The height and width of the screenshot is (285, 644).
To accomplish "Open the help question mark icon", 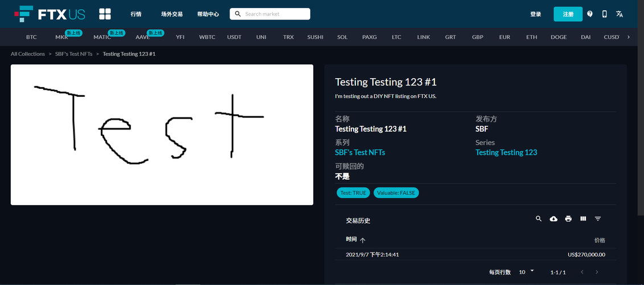I will [x=590, y=14].
